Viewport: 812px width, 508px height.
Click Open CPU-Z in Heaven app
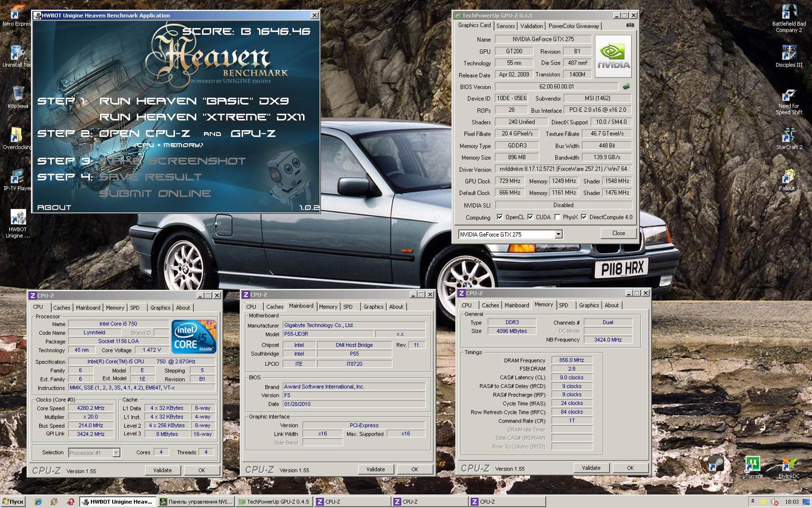(145, 134)
